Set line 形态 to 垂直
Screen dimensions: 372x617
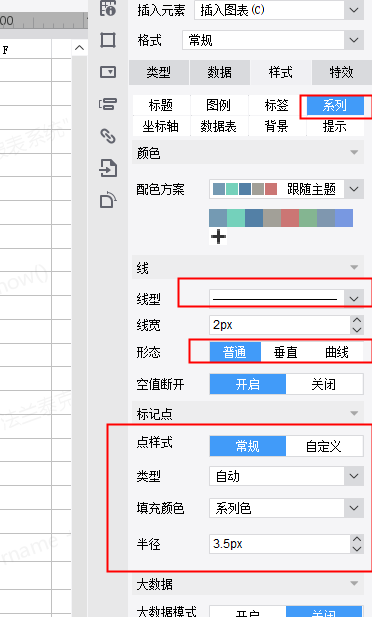pyautogui.click(x=286, y=352)
